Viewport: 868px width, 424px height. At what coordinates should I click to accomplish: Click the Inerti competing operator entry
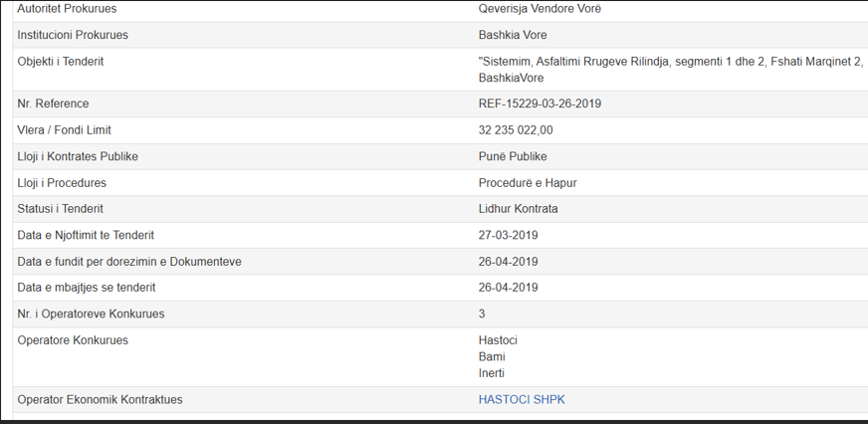click(492, 373)
